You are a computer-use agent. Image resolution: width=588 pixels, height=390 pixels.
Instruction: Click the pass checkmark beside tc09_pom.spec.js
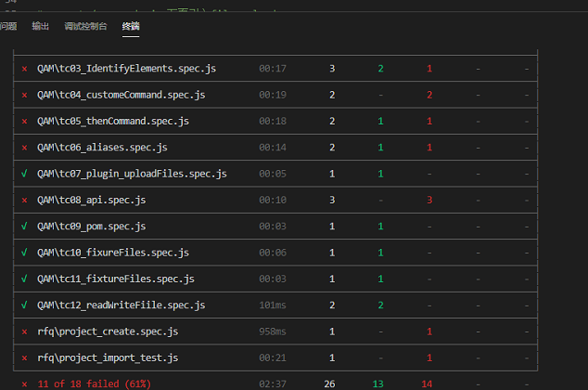(x=24, y=226)
